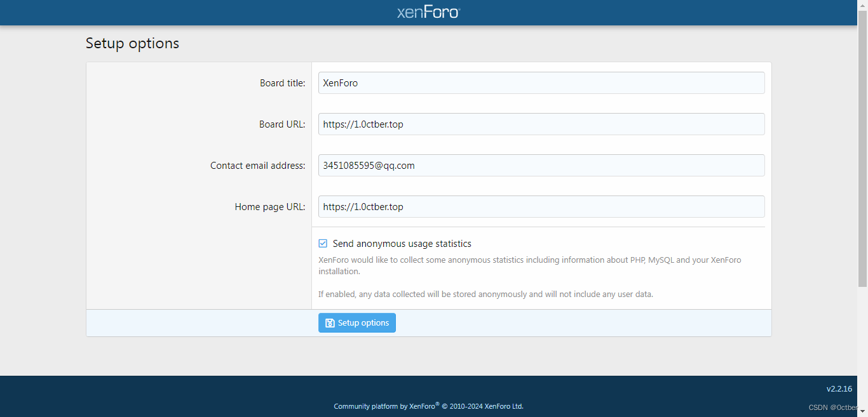868x417 pixels.
Task: Click the Board title label
Action: point(282,83)
